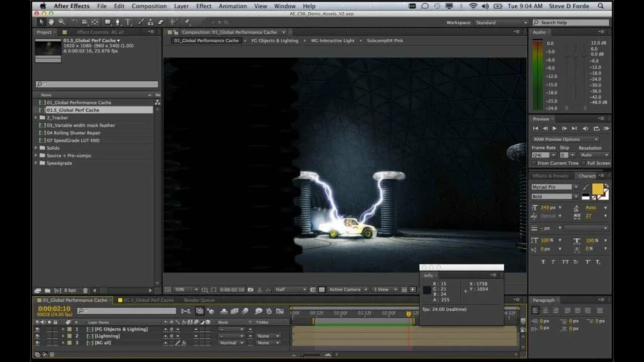Select the Pen tool
The width and height of the screenshot is (644, 362).
click(x=118, y=22)
